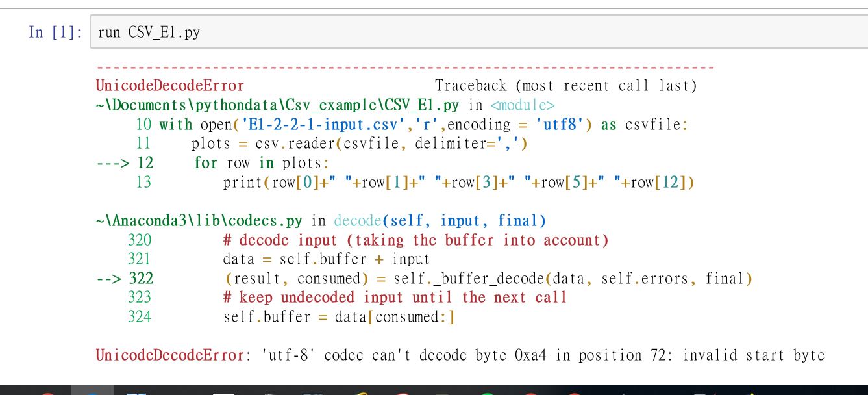This screenshot has height=395, width=868.
Task: Select the green circular app icon on taskbar
Action: pyautogui.click(x=488, y=391)
